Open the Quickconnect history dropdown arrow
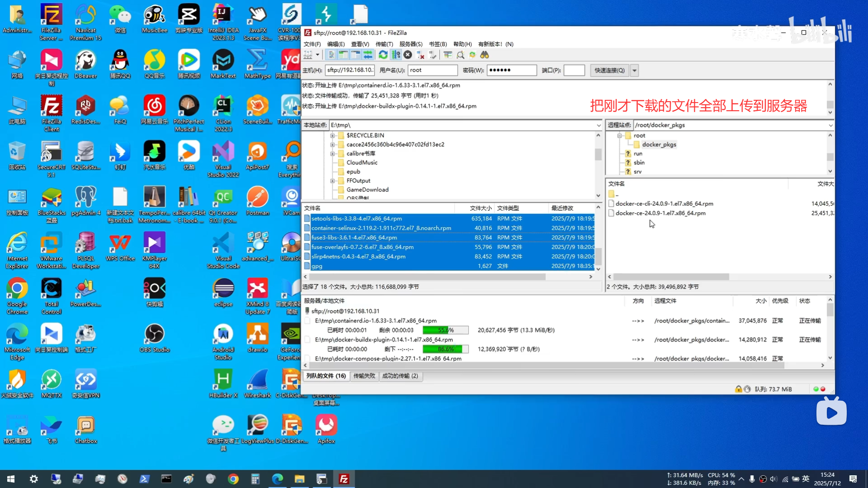Viewport: 868px width, 488px height. click(x=635, y=70)
